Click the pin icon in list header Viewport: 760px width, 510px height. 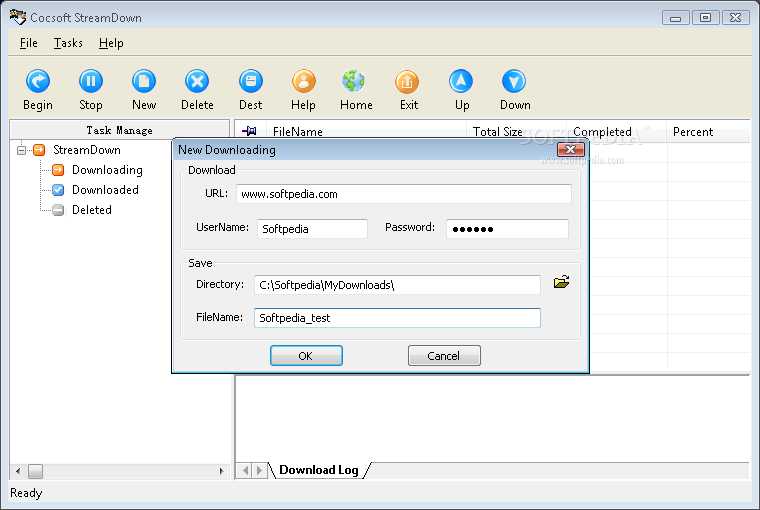pos(250,131)
